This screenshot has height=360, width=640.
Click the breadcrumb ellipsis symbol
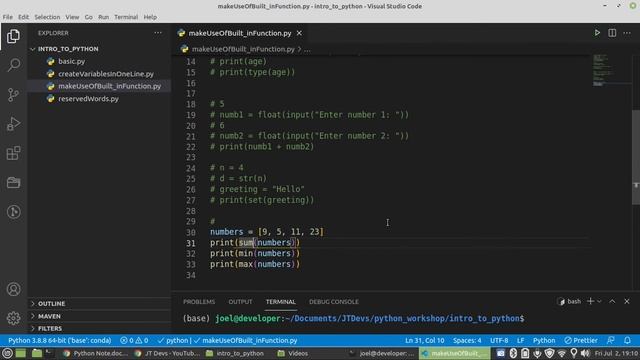[307, 49]
